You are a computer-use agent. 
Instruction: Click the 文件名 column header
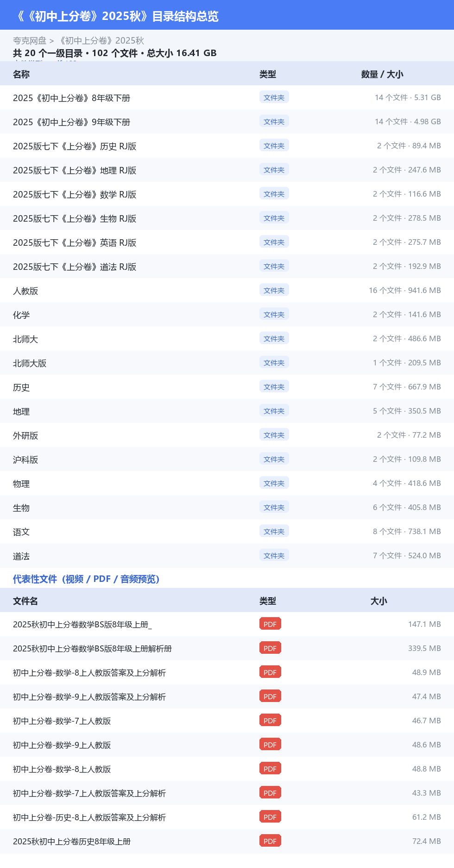point(25,601)
